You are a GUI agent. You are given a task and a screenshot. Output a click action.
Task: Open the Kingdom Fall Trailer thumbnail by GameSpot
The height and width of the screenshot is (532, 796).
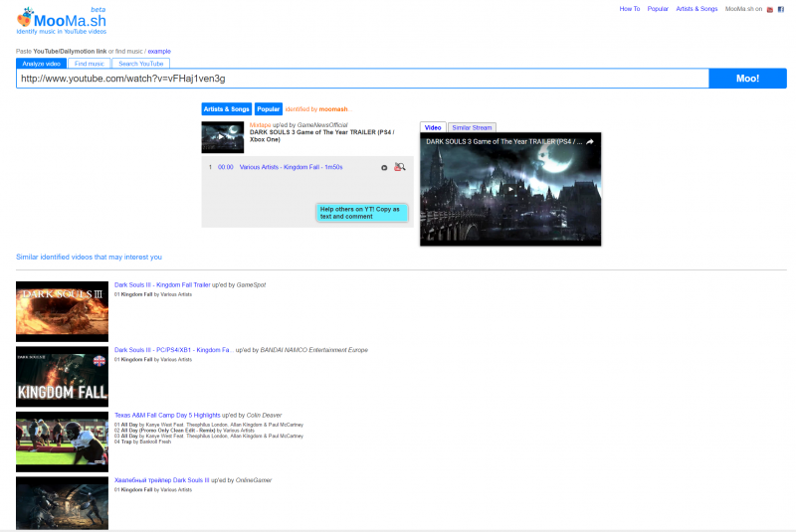point(62,311)
